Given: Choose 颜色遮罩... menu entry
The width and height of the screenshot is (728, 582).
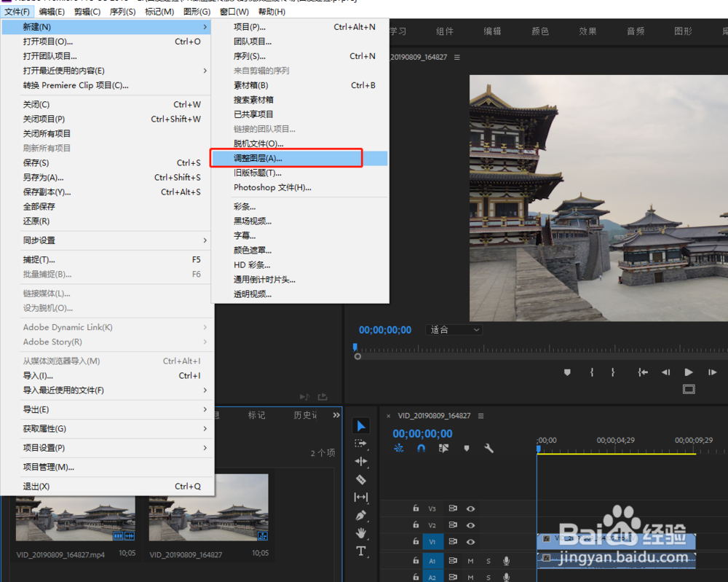Looking at the screenshot, I should (299, 251).
